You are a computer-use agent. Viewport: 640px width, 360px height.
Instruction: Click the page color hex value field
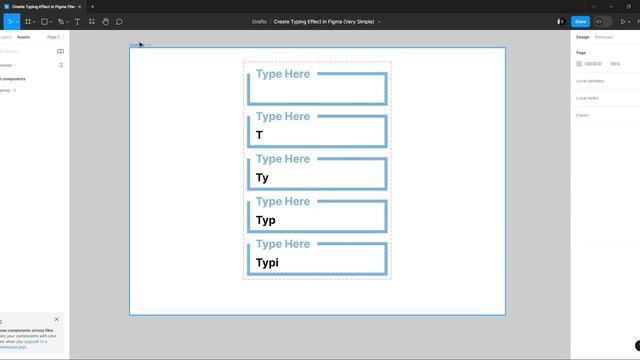pyautogui.click(x=593, y=64)
